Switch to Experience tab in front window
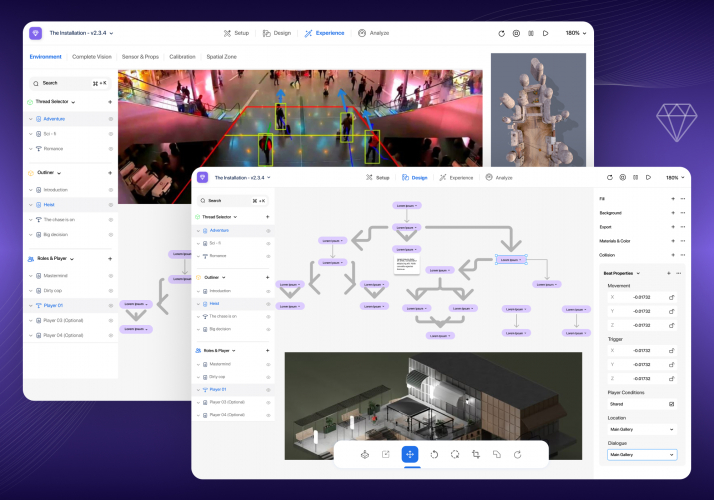The height and width of the screenshot is (500, 714). point(456,178)
